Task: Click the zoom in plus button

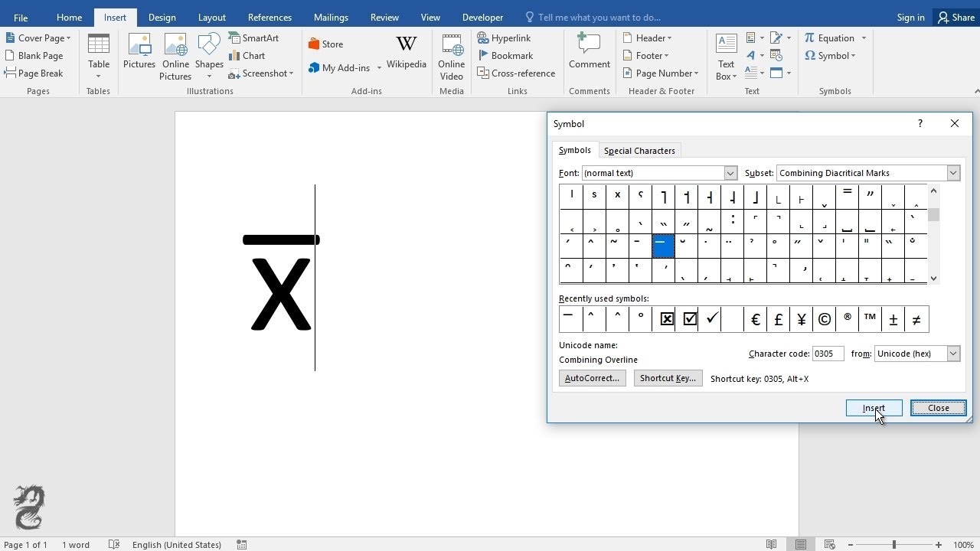Action: click(939, 544)
